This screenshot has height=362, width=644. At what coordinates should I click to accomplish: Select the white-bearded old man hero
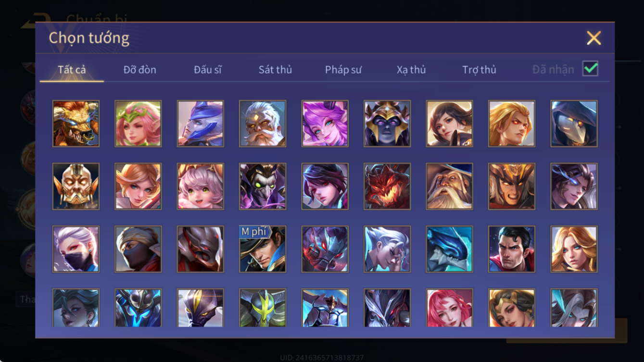[x=263, y=124]
